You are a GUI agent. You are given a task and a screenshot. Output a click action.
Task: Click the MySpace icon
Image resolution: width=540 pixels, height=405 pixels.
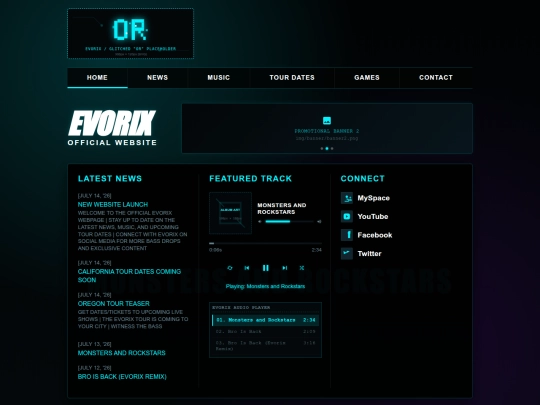click(x=347, y=198)
